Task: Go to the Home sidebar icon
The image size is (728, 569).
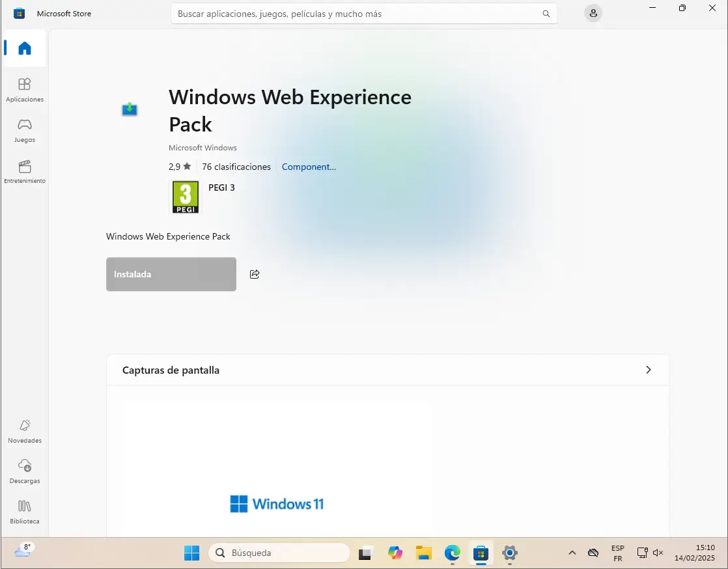Action: 25,48
